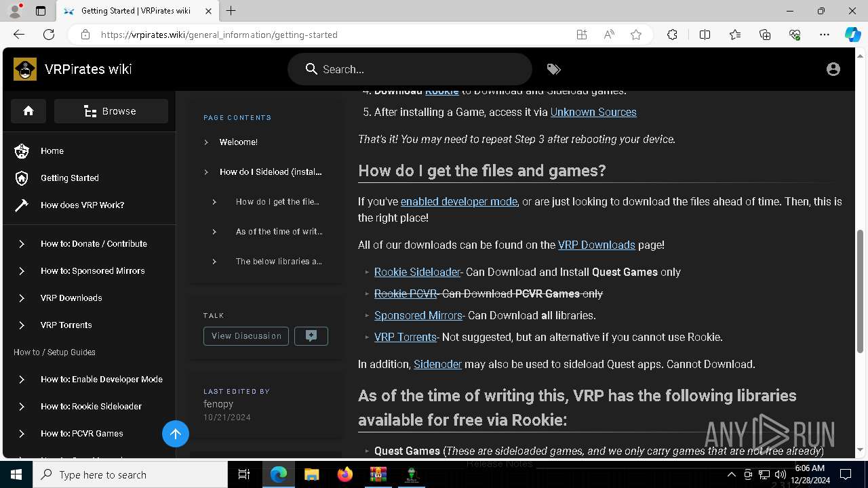Open the Edge profile avatar icon
The image size is (868, 488).
pyautogui.click(x=15, y=11)
